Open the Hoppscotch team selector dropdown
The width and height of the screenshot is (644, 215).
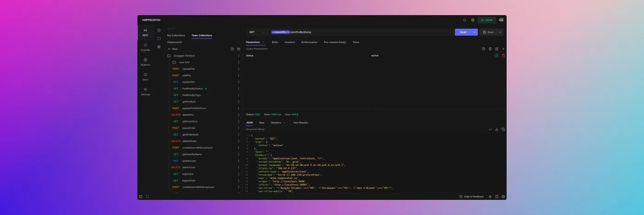203,42
